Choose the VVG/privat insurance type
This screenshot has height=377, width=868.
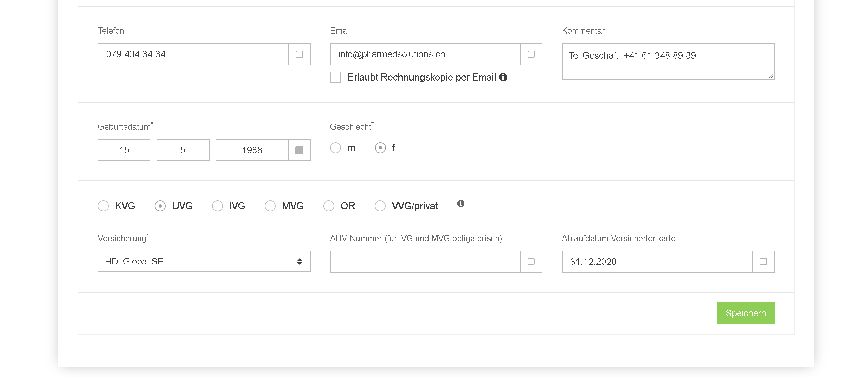380,206
